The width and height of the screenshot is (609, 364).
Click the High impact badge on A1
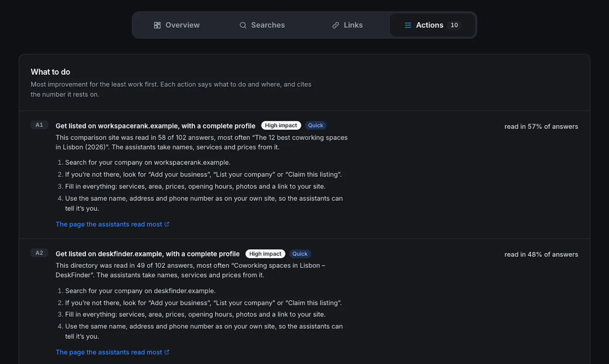point(281,126)
